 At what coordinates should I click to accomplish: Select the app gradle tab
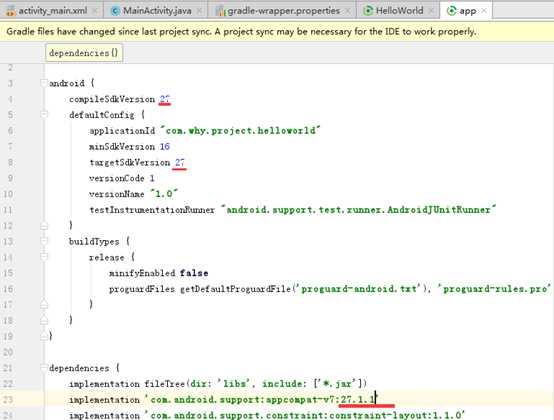point(467,11)
